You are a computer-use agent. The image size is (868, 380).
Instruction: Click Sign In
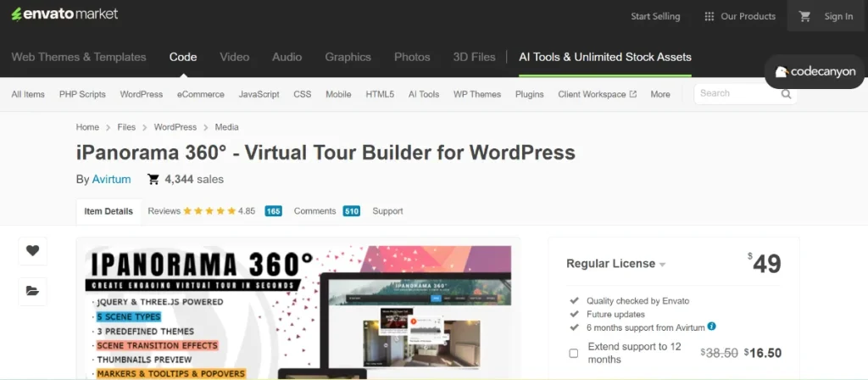click(838, 17)
